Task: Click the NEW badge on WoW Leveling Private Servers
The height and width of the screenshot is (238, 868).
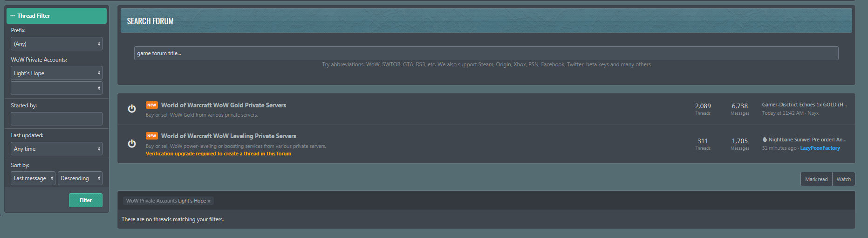Action: 152,136
